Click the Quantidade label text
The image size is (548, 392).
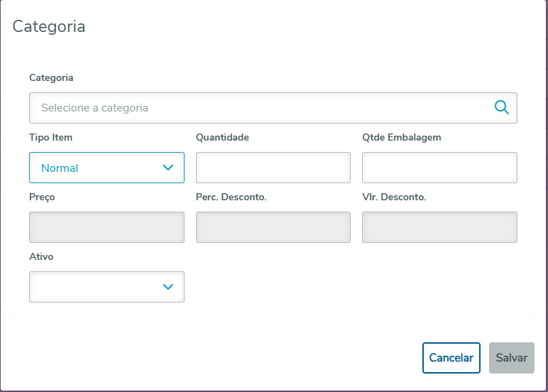click(x=222, y=137)
